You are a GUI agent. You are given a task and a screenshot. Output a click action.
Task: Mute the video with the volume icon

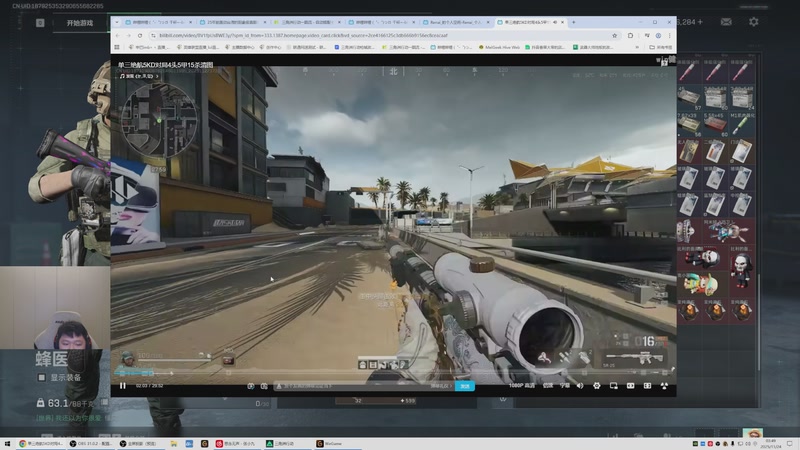tap(580, 386)
